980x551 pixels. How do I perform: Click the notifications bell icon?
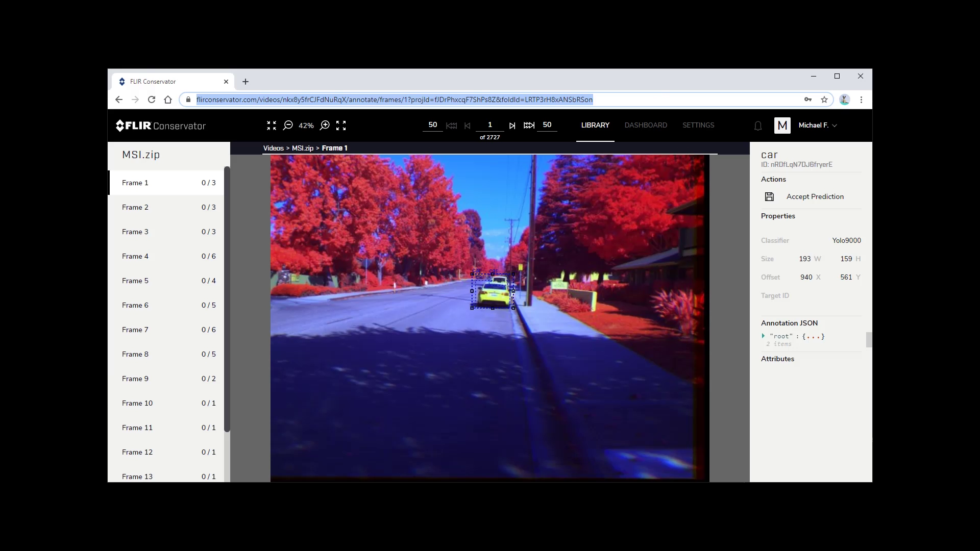[x=758, y=126]
